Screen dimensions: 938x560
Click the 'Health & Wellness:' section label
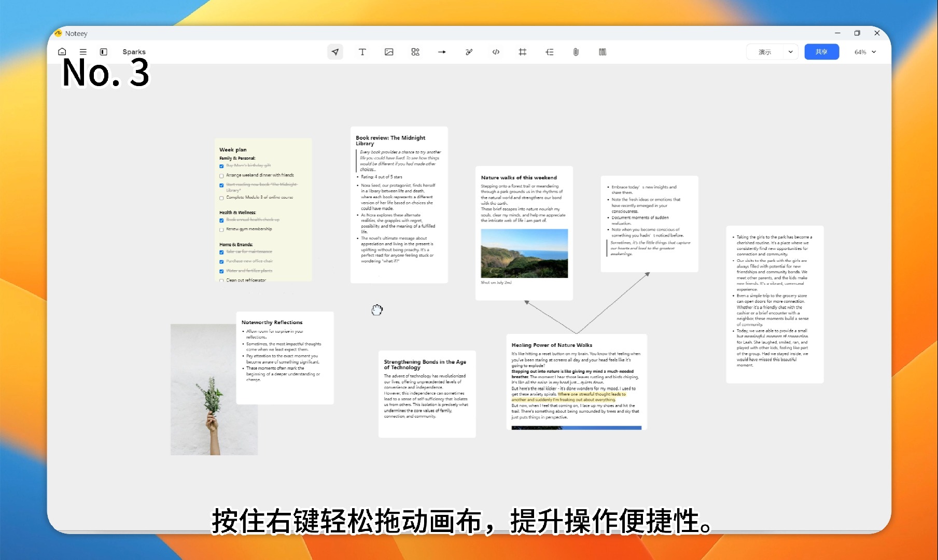tap(237, 213)
